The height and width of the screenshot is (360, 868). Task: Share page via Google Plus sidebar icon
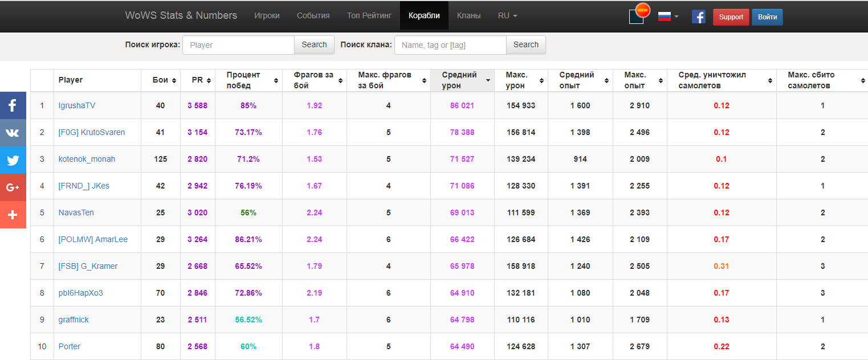point(13,187)
